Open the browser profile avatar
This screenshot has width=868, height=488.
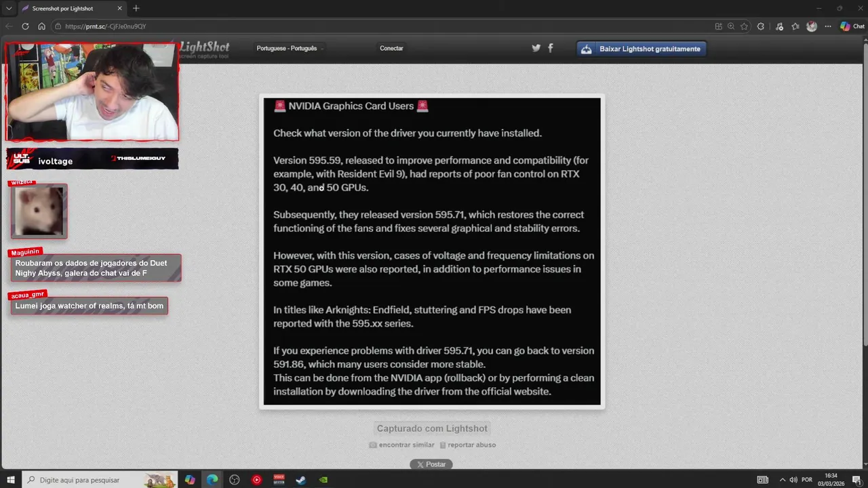(812, 26)
